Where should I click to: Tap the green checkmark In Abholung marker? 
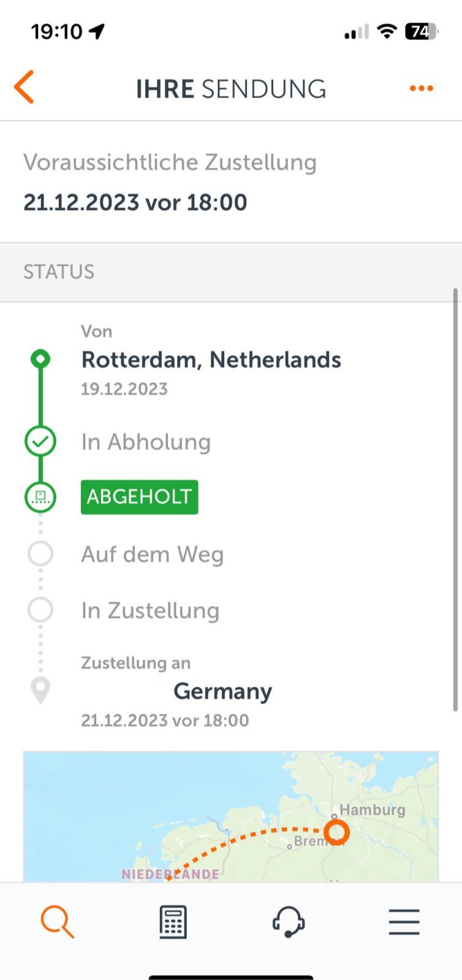coord(40,442)
